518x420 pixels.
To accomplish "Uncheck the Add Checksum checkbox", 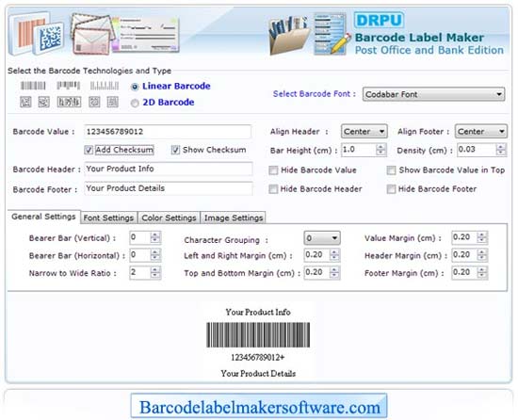I will tap(89, 150).
